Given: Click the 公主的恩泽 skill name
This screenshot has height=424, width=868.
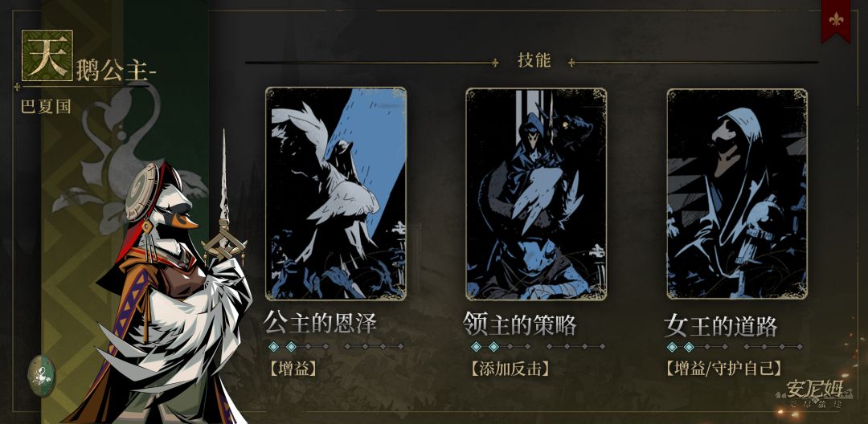Looking at the screenshot, I should point(320,323).
